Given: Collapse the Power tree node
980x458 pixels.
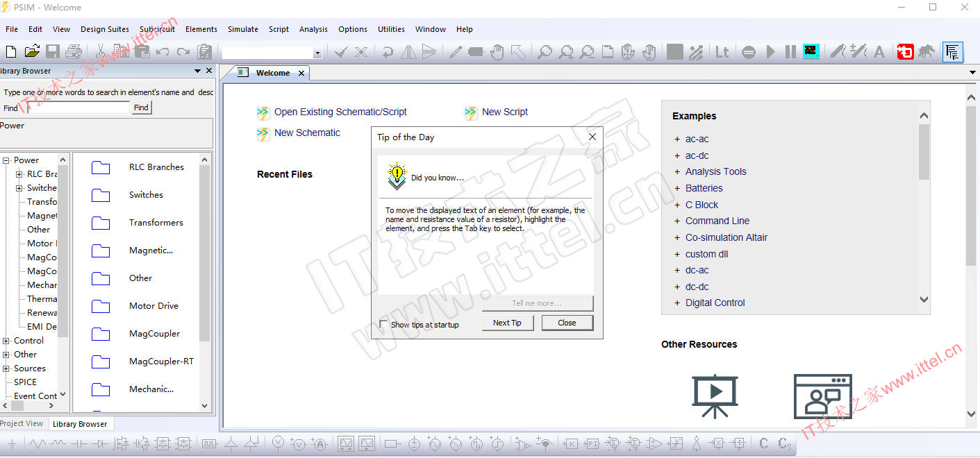Looking at the screenshot, I should tap(6, 160).
